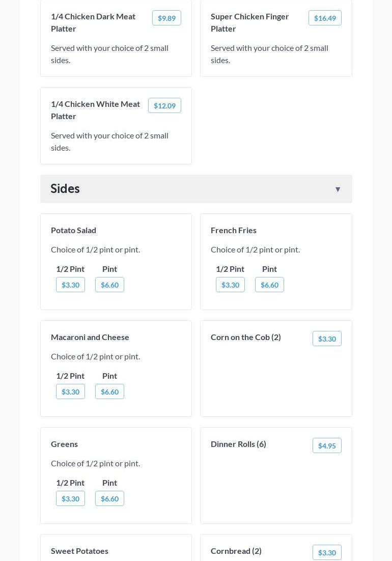Select Greens 1/2 Pint $3.30
This screenshot has height=561, width=392.
click(70, 499)
